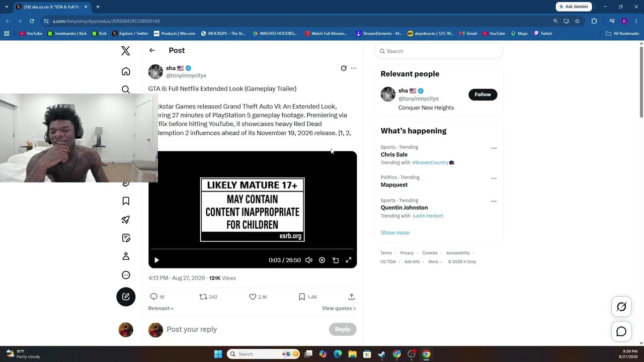Click Show more under What's happening

[395, 233]
